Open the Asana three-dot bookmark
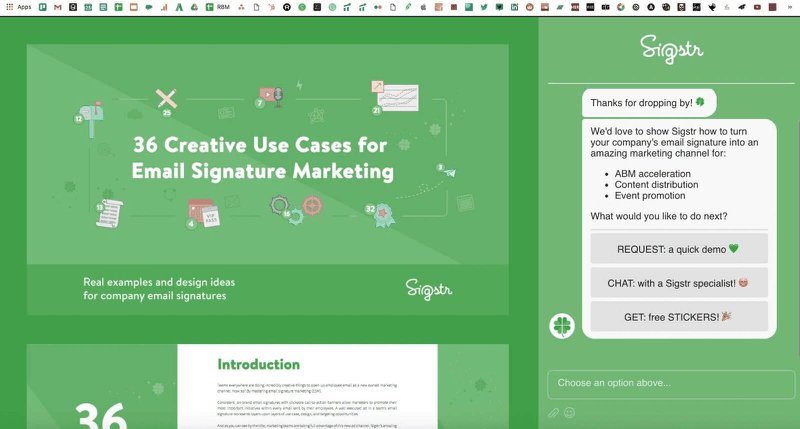The image size is (800, 429). tap(241, 7)
